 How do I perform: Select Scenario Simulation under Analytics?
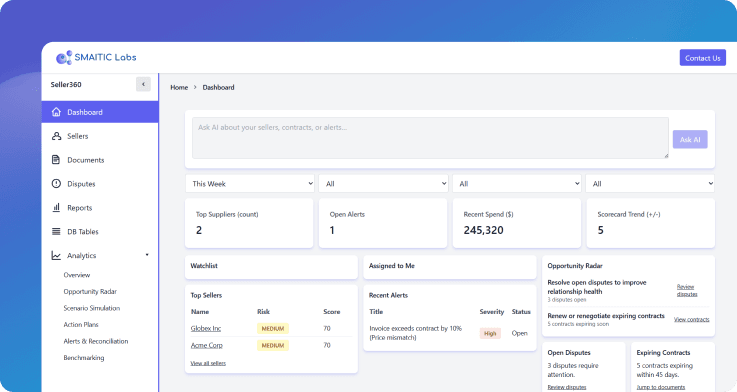(x=92, y=308)
